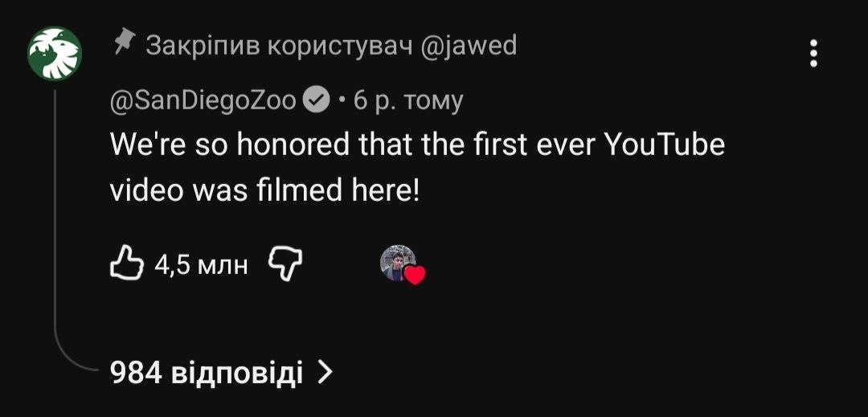The image size is (868, 417).
Task: Click the pin icon above the comment
Action: point(123,41)
